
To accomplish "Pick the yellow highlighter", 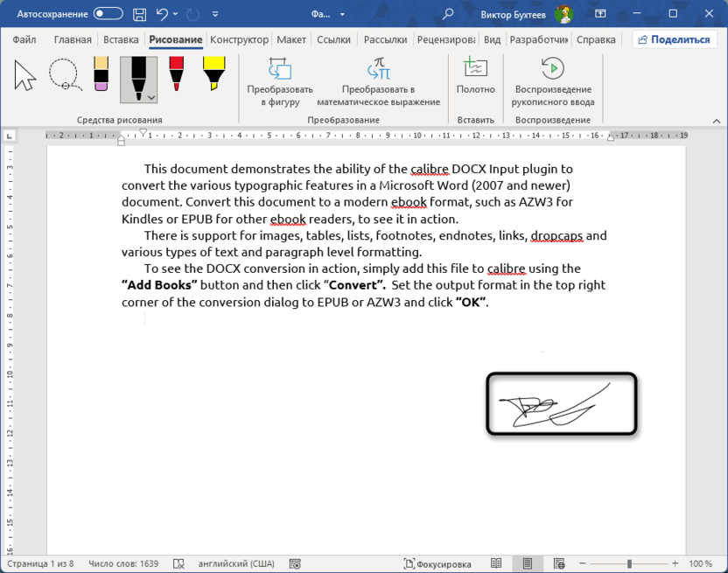I will pos(214,73).
